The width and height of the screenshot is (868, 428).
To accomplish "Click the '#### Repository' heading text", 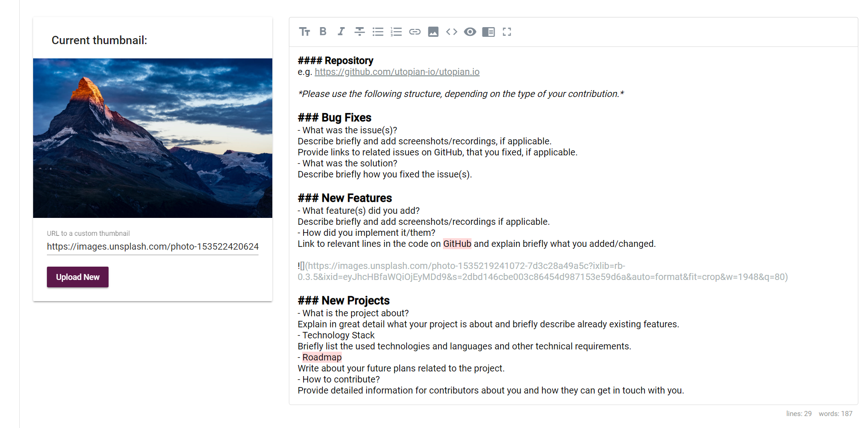I will pos(335,61).
